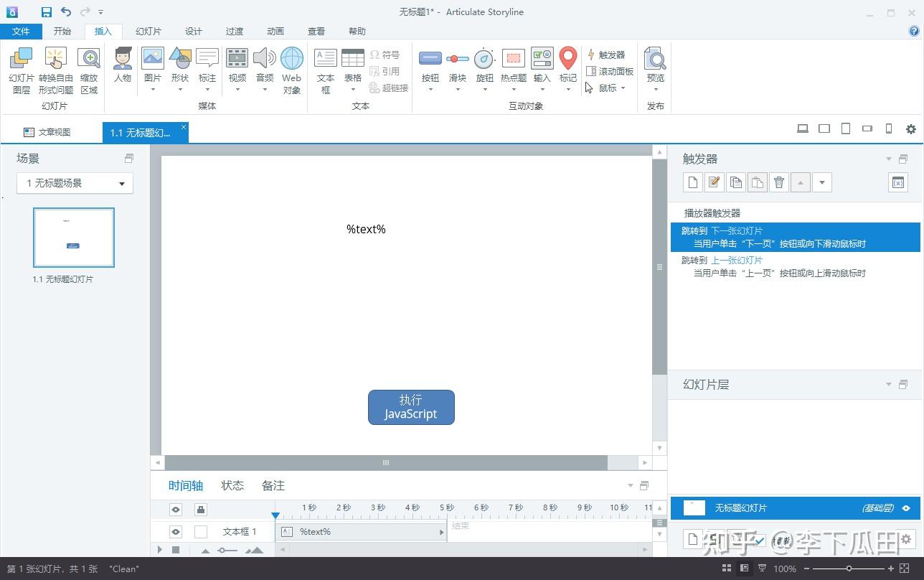
Task: Click the 下一张幻灯片 trigger link
Action: (737, 231)
